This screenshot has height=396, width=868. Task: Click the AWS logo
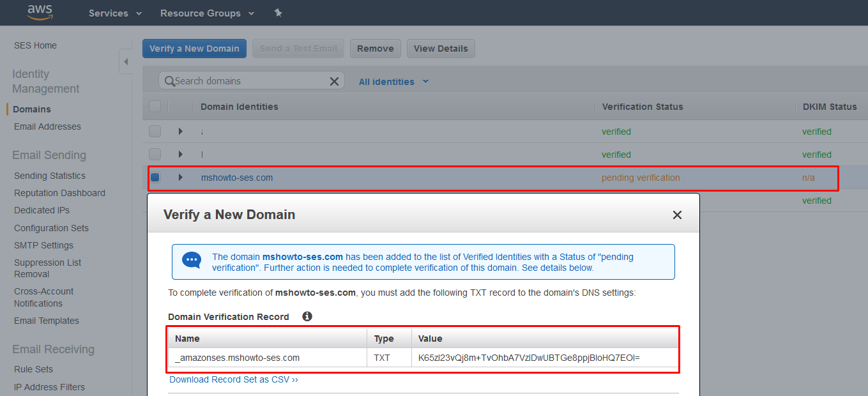40,12
